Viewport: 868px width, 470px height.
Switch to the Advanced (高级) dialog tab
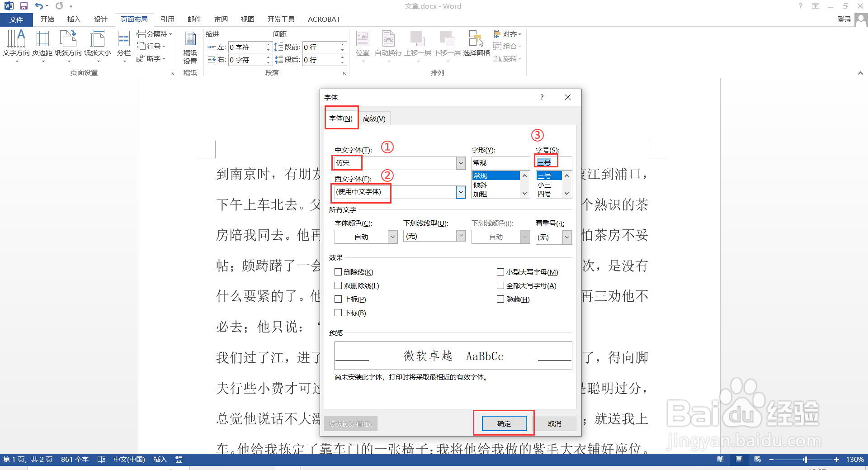click(x=374, y=119)
